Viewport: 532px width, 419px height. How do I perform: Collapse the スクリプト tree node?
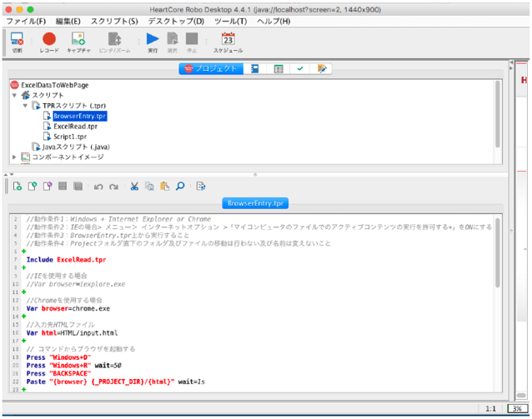[14, 95]
